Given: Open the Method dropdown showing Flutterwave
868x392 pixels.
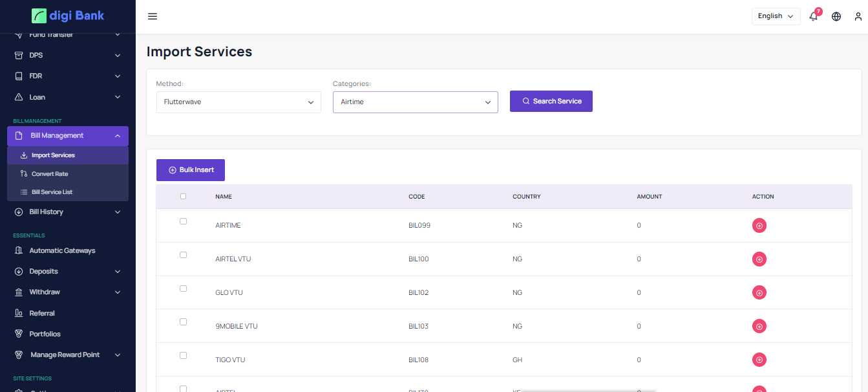Looking at the screenshot, I should (x=238, y=102).
